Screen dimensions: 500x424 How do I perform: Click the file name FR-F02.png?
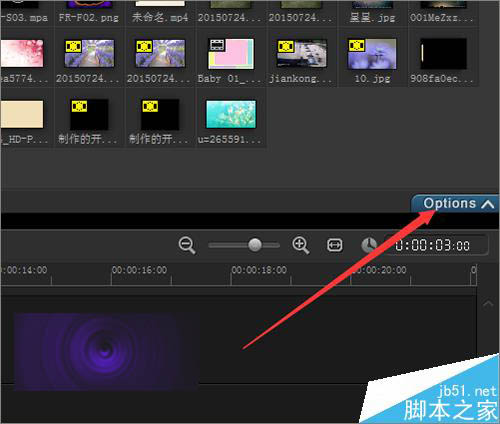click(89, 17)
